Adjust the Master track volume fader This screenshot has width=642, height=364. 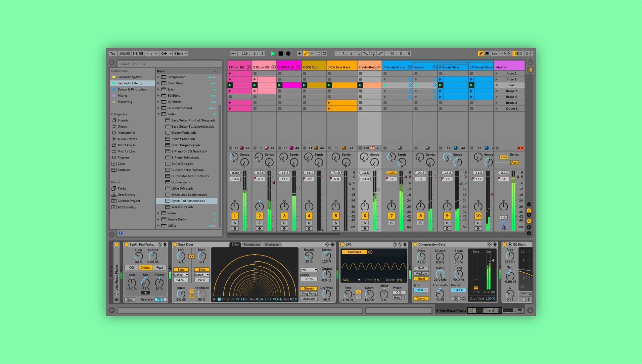(518, 177)
